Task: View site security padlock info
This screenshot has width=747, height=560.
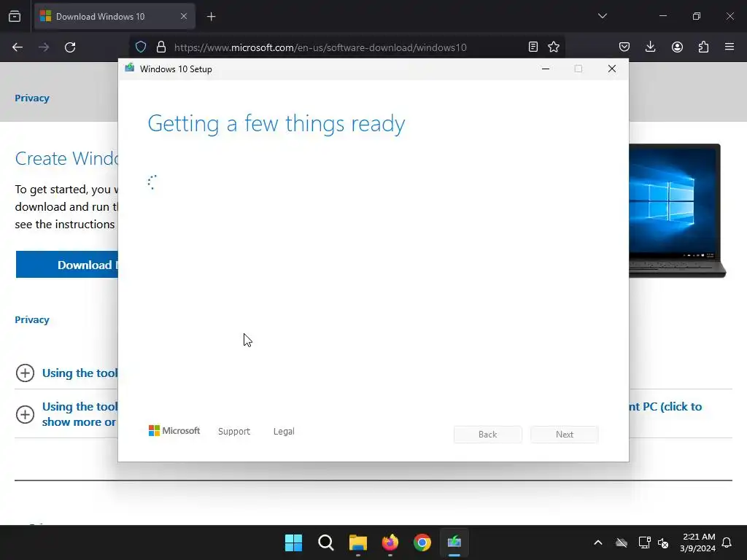Action: 161,47
